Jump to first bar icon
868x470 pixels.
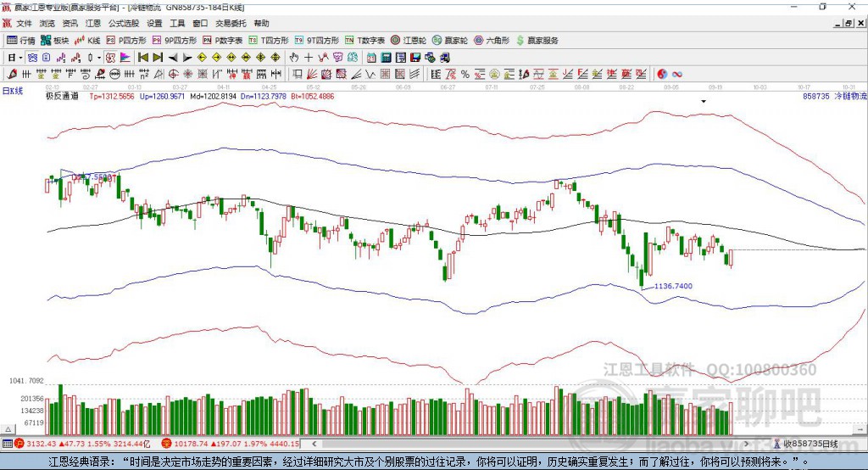coord(142,58)
